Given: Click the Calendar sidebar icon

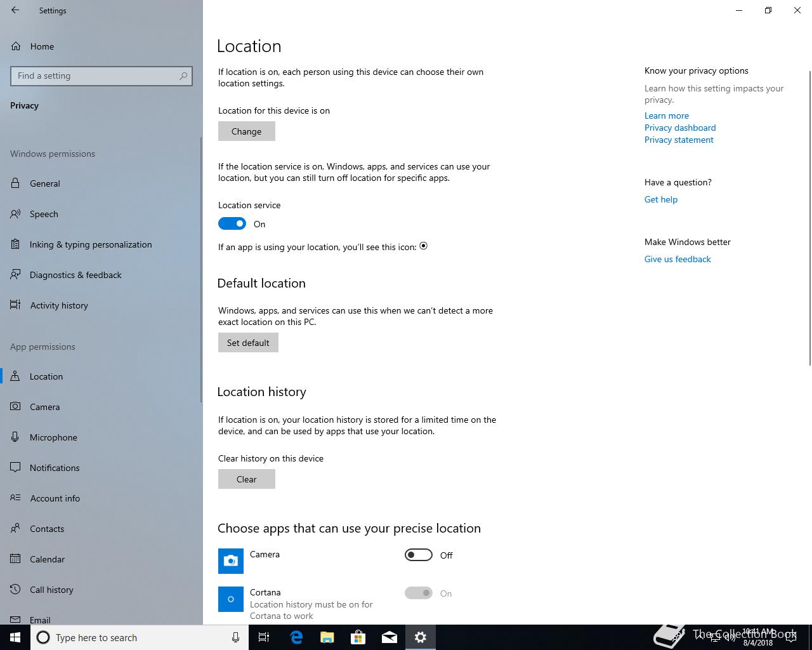Looking at the screenshot, I should pyautogui.click(x=15, y=559).
